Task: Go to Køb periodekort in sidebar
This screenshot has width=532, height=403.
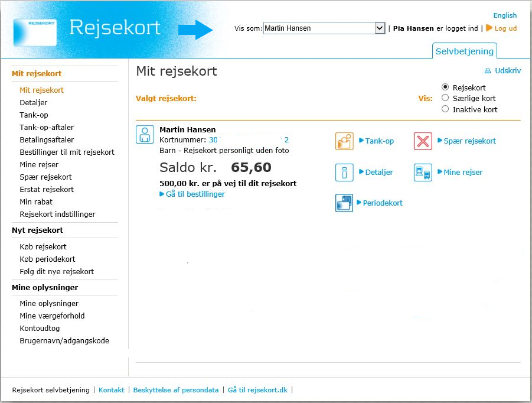Action: [x=47, y=259]
